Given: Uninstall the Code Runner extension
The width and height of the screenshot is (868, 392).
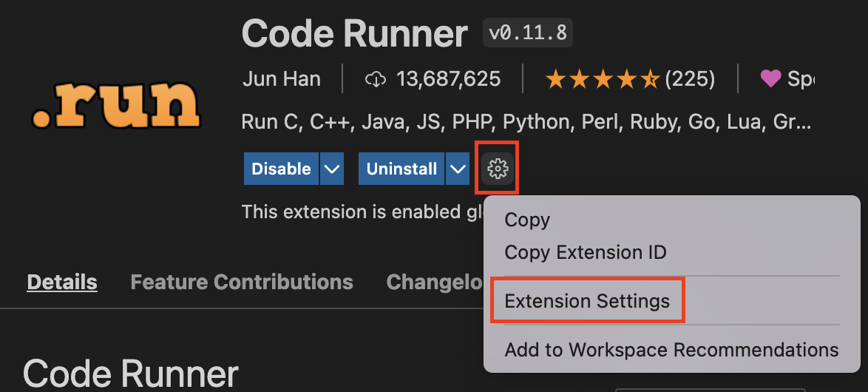Looking at the screenshot, I should pyautogui.click(x=401, y=169).
